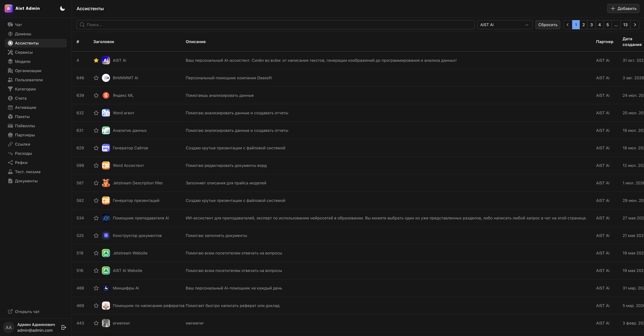Click the logout icon near admin profile
Viewport: 644px width, 336px height.
coord(64,327)
